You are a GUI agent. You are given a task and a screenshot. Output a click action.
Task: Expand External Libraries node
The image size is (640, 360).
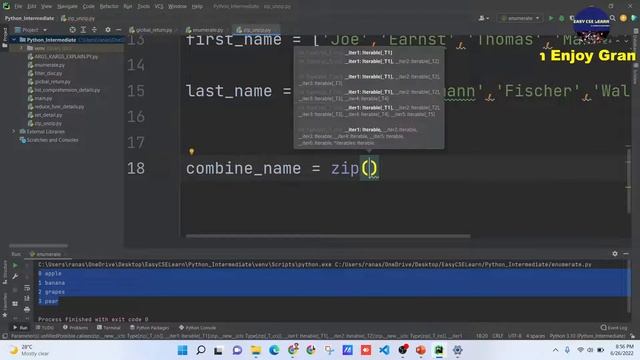coord(14,131)
